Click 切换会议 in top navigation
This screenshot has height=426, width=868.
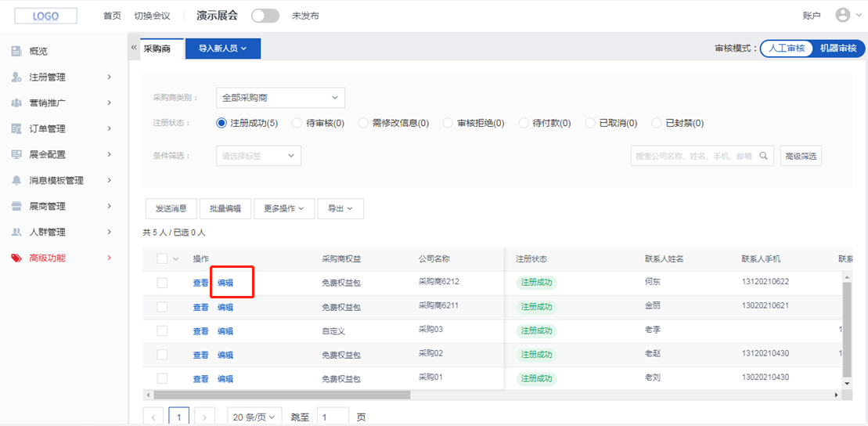pos(152,16)
